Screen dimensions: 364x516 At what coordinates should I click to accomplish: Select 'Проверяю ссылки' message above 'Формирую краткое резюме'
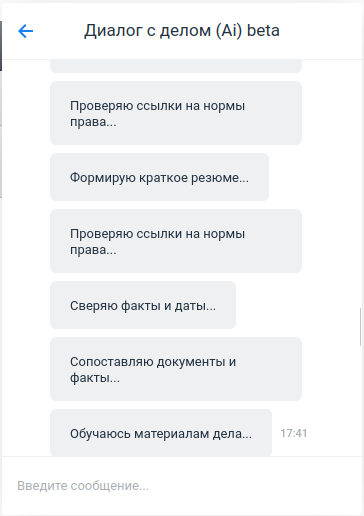pos(176,113)
